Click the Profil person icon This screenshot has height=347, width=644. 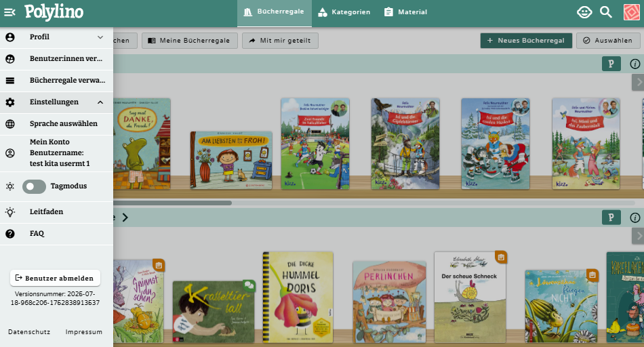tap(10, 37)
